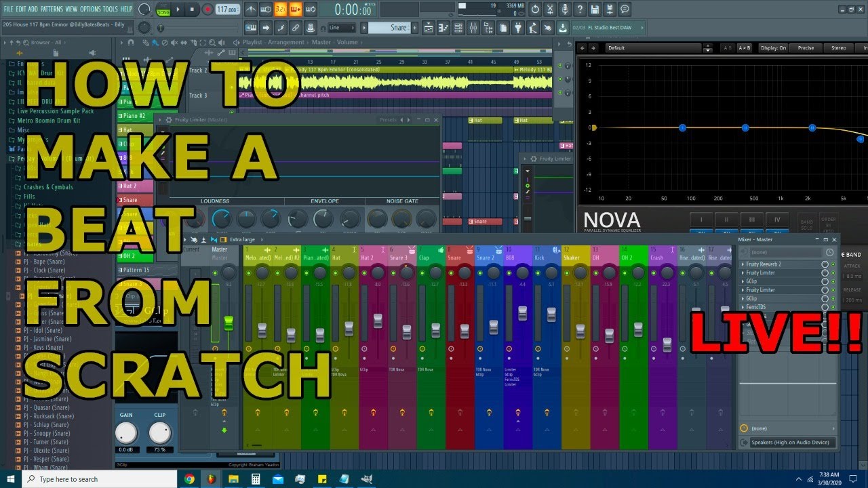Open the FILE menu

click(9, 9)
